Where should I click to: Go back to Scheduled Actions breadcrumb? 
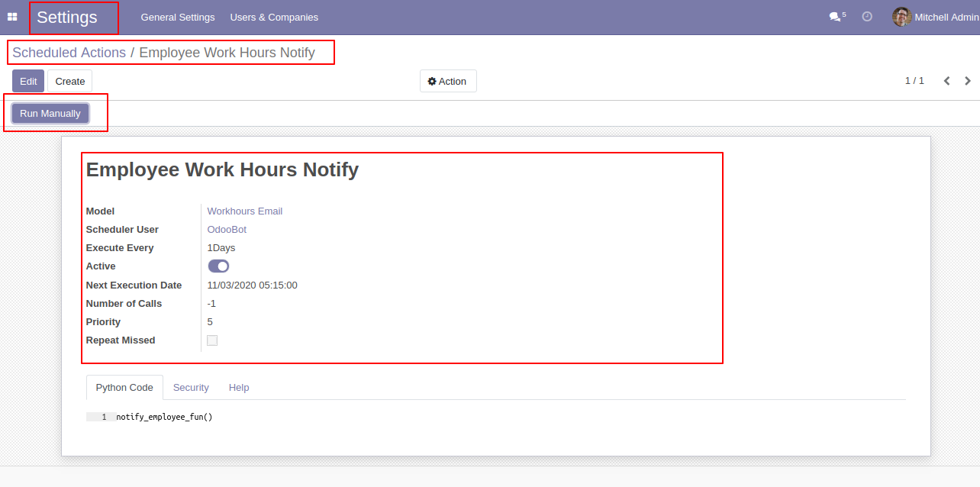click(69, 53)
